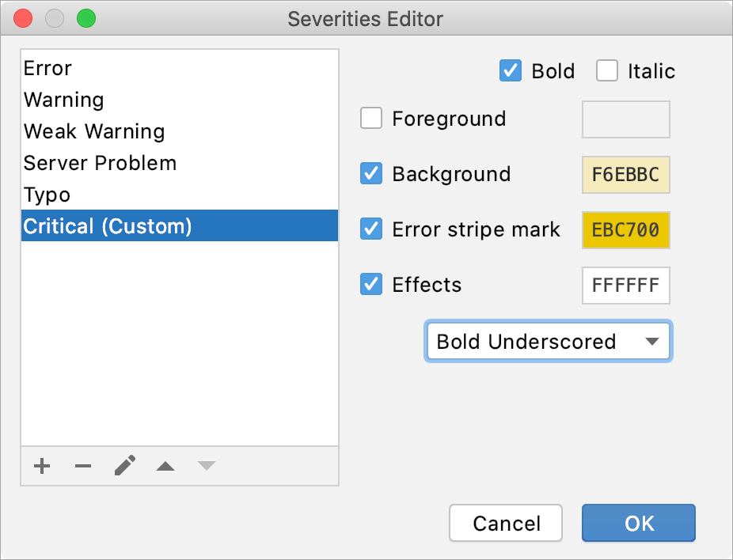Select the Typo severity entry

(x=47, y=195)
